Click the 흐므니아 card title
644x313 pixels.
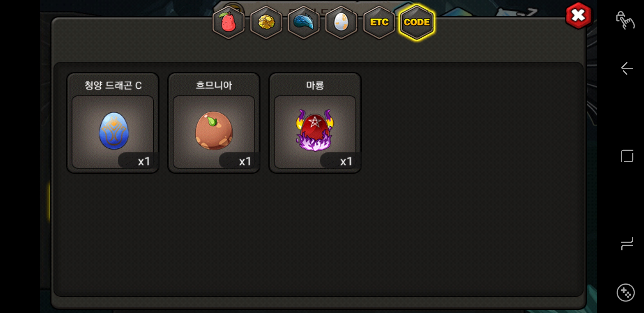(x=214, y=85)
